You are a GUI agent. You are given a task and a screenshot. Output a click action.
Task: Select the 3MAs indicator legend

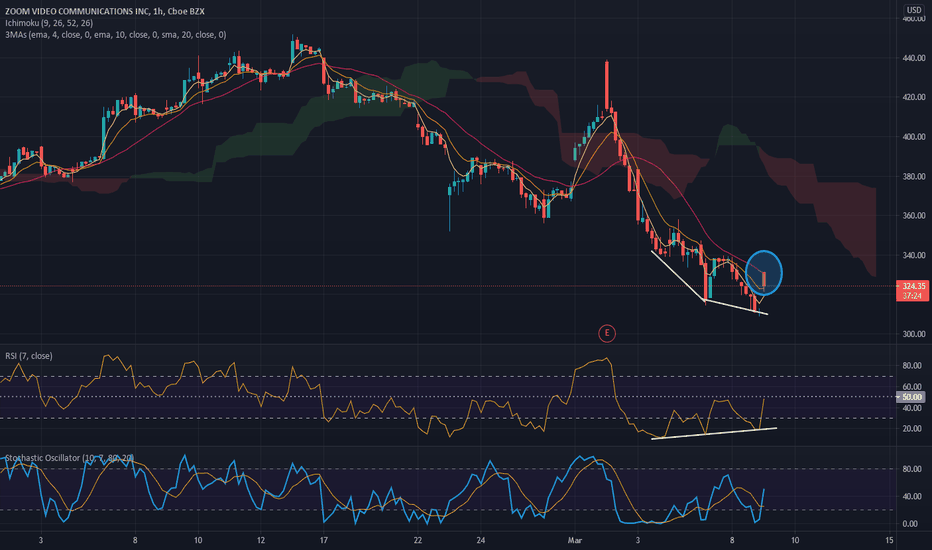click(115, 35)
